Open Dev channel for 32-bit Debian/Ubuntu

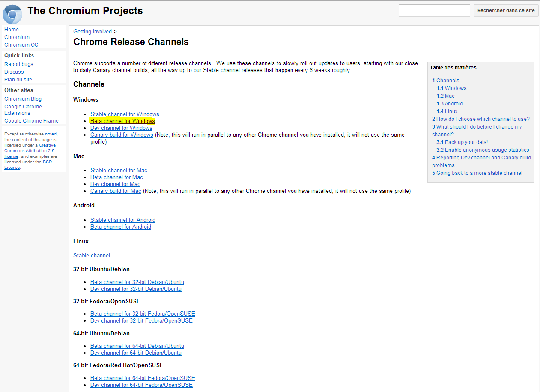pos(136,289)
